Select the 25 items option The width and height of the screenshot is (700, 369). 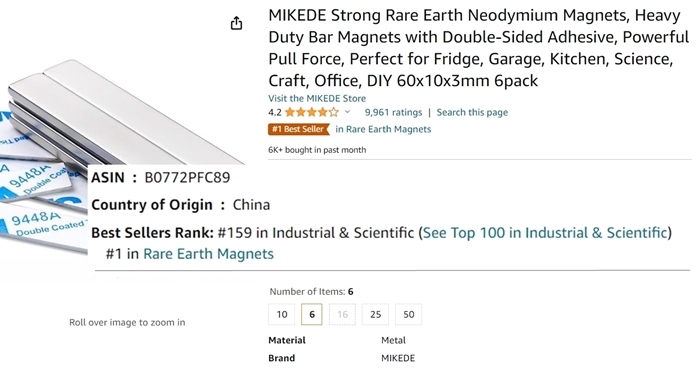pyautogui.click(x=375, y=314)
